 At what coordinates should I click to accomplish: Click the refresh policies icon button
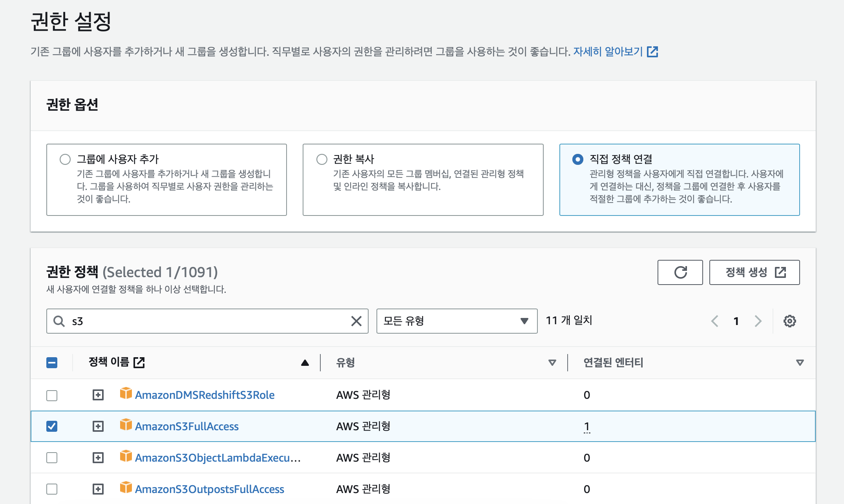pyautogui.click(x=680, y=272)
